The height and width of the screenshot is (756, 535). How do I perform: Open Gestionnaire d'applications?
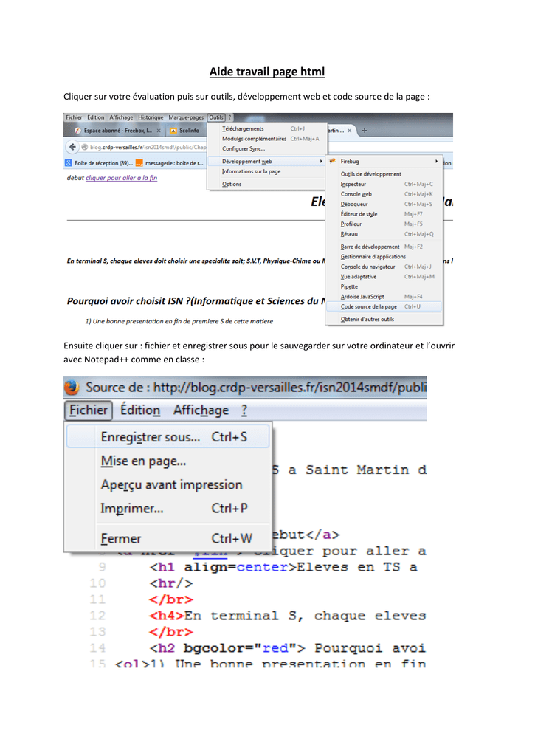click(384, 256)
